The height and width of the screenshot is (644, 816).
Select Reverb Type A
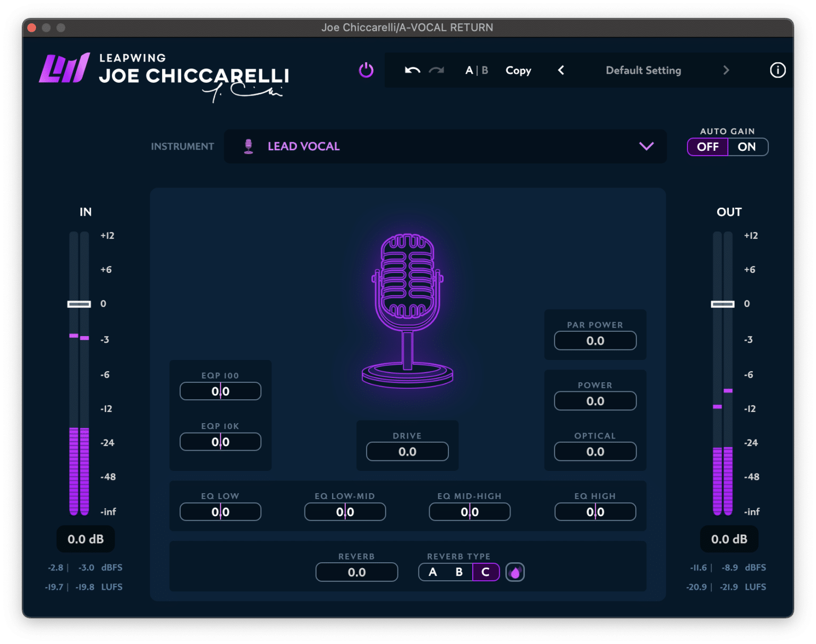click(x=432, y=572)
